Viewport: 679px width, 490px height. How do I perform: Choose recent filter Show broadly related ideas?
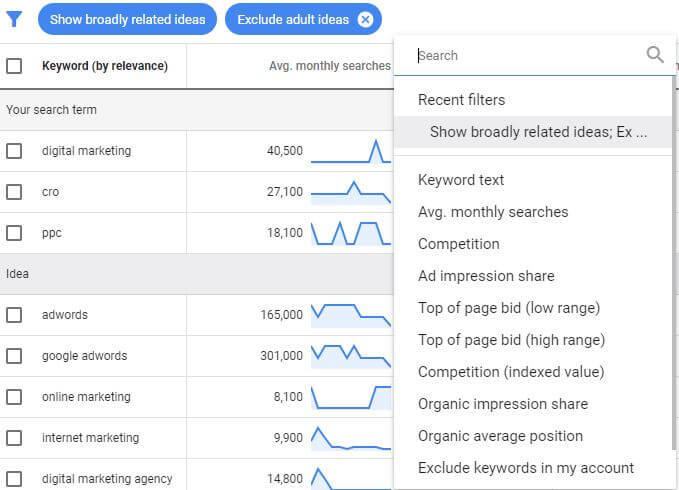click(534, 132)
